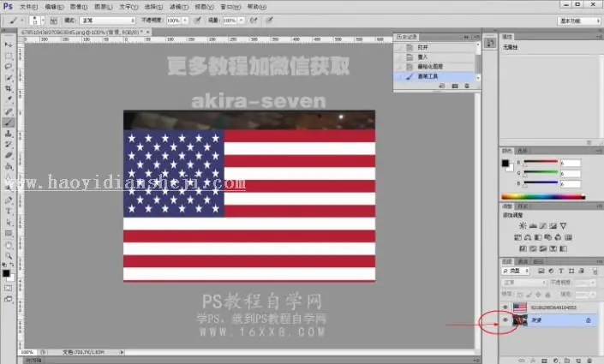Click the Brightness/Contrast adjustment icon
Image resolution: width=604 pixels, height=364 pixels.
(x=523, y=226)
